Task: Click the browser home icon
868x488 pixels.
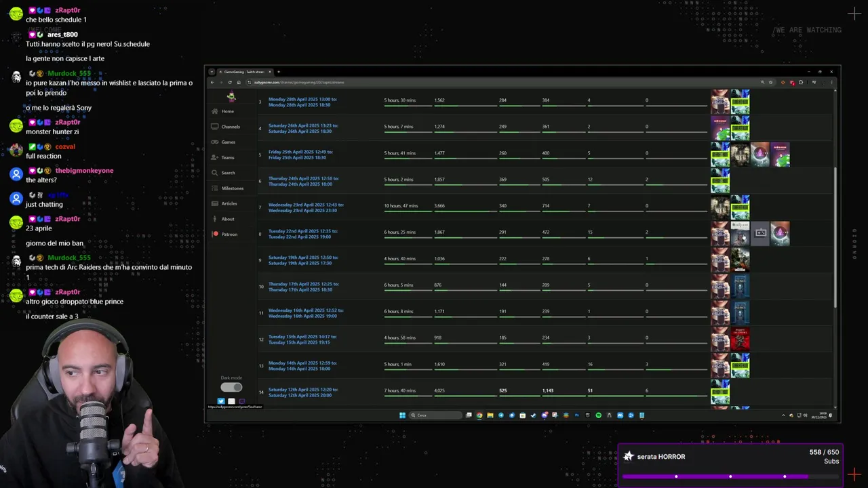Action: (x=239, y=82)
